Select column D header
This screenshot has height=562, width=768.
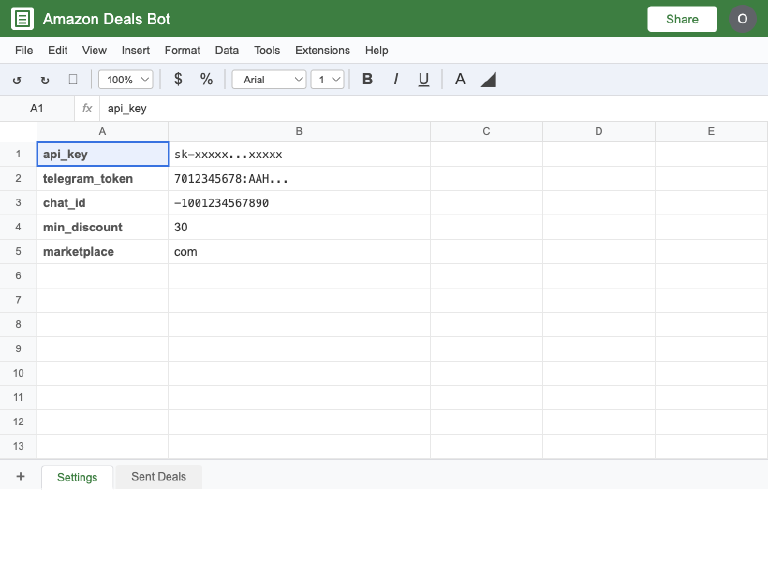[599, 131]
